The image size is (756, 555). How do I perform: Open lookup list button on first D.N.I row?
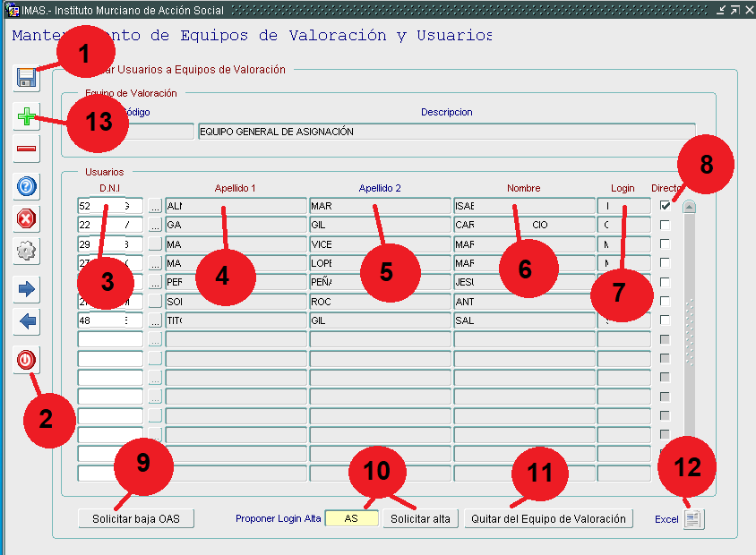tap(155, 207)
